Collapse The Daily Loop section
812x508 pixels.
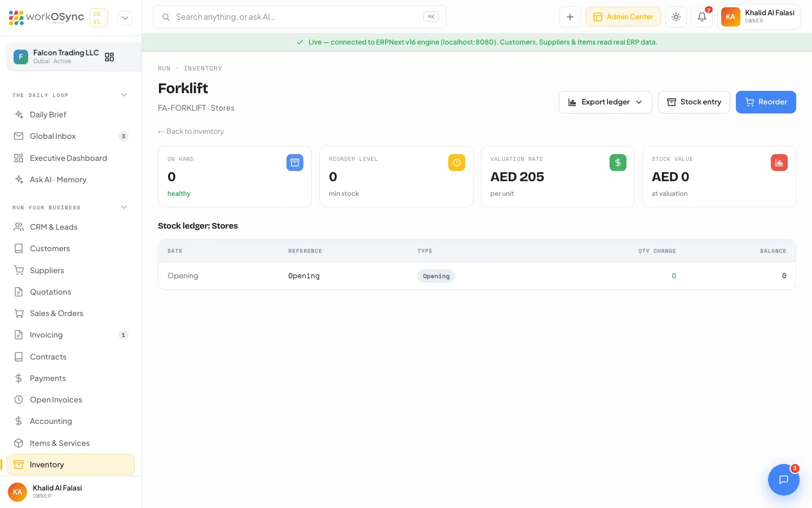124,95
